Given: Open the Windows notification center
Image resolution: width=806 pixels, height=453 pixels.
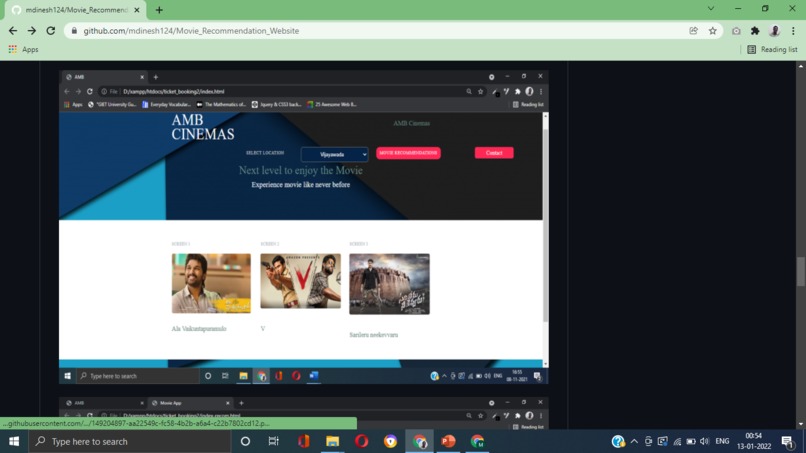Looking at the screenshot, I should (x=787, y=441).
